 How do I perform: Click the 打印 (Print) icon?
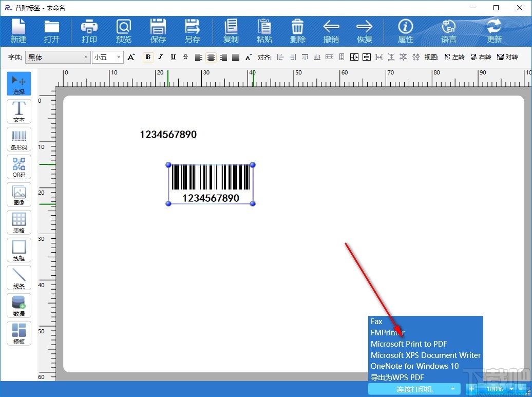click(89, 31)
